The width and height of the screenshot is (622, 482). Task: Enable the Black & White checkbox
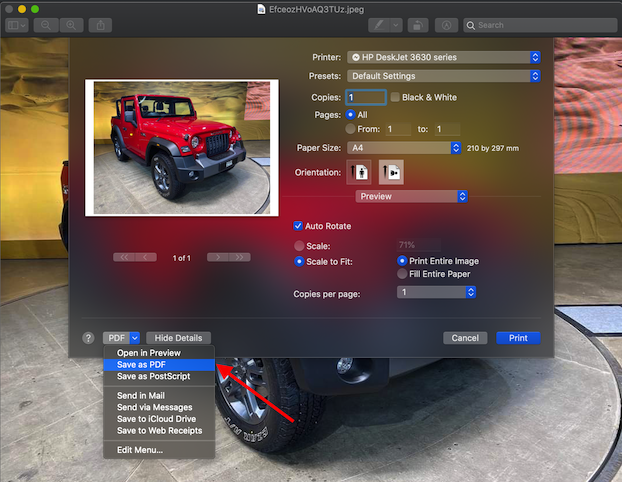pyautogui.click(x=395, y=97)
